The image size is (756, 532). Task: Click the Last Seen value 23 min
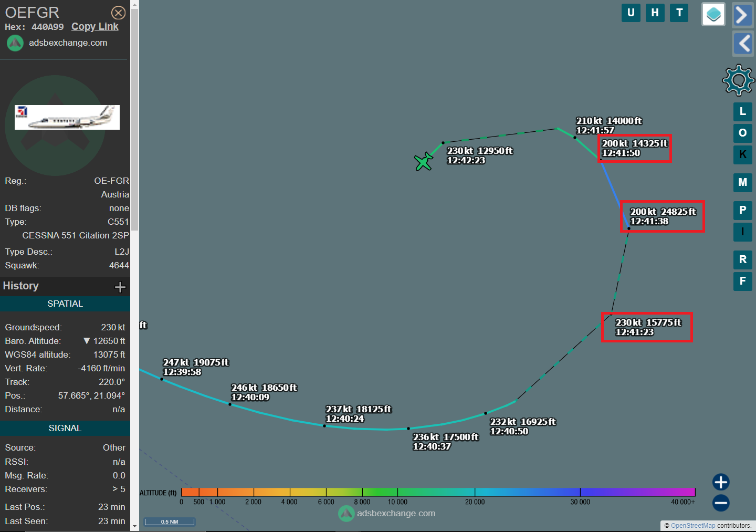coord(112,521)
